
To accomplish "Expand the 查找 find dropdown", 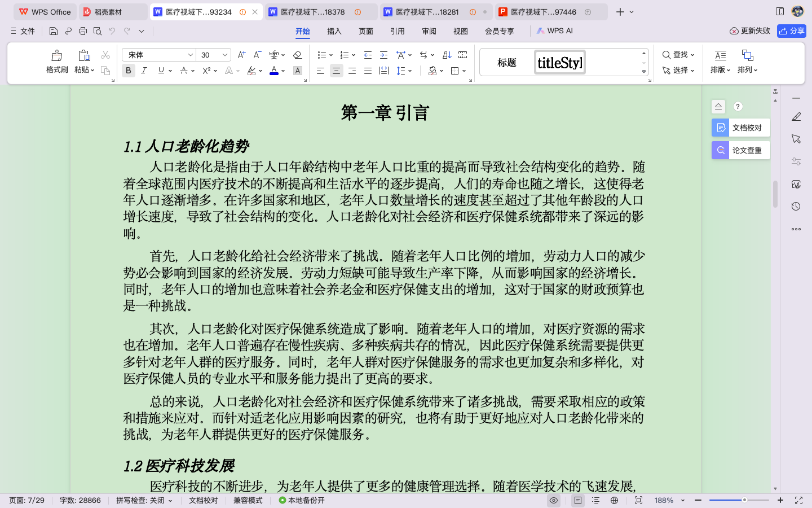I will click(x=692, y=55).
